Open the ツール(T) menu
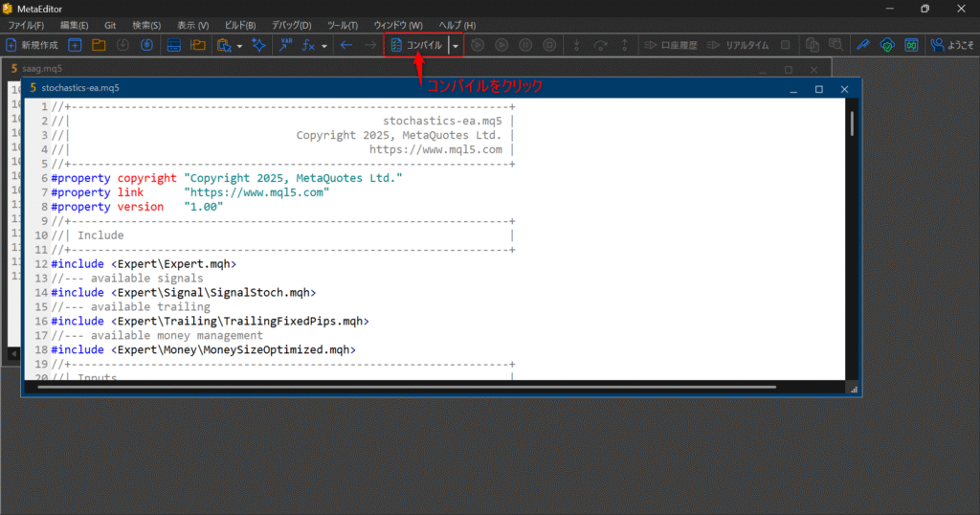The image size is (980, 515). point(343,25)
